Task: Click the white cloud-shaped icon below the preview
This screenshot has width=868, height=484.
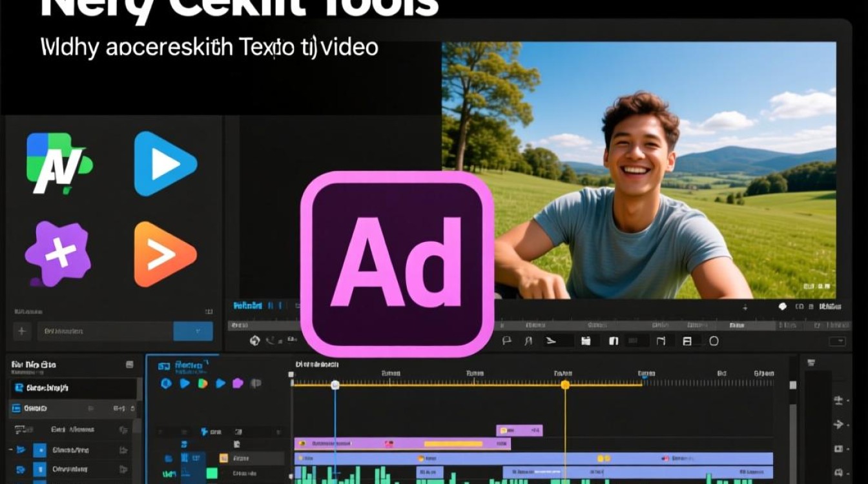Action: click(783, 307)
